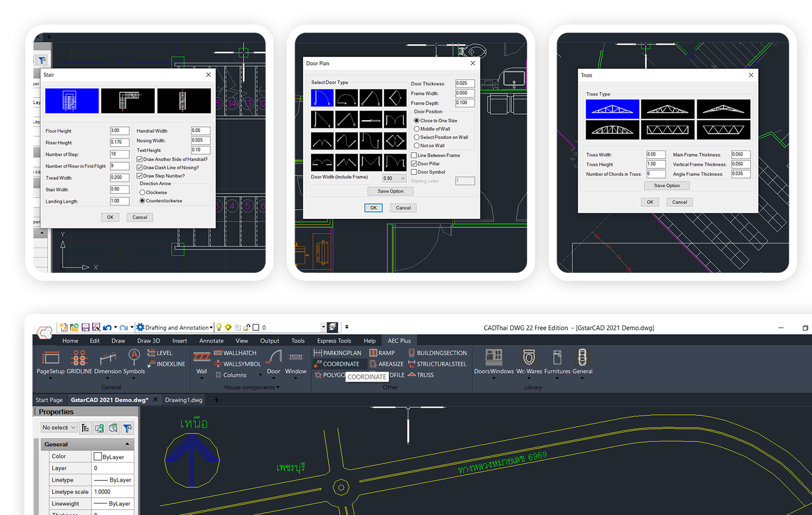Viewport: 812px width, 515px height.
Task: Run the AREASIZE command
Action: click(387, 364)
